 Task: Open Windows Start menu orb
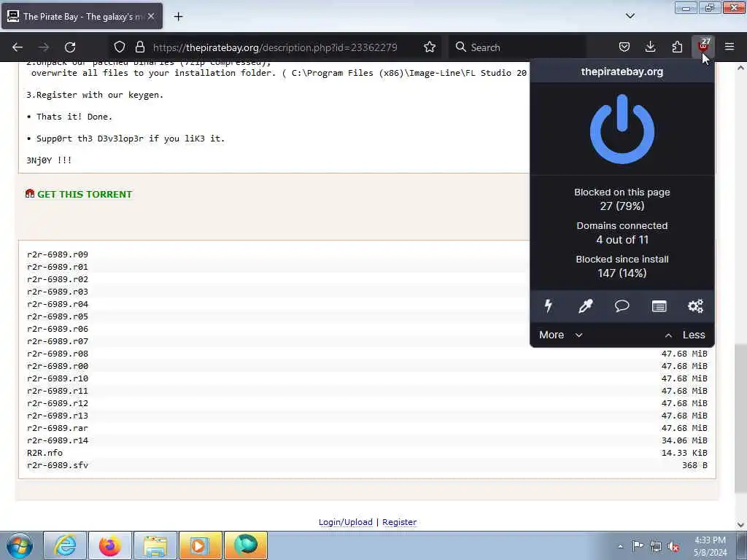[x=20, y=545]
